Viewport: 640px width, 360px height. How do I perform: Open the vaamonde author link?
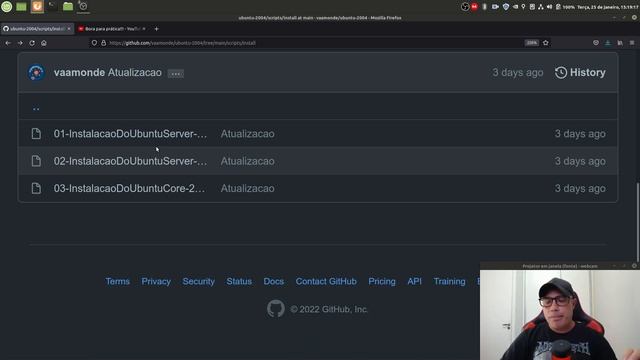(x=79, y=73)
